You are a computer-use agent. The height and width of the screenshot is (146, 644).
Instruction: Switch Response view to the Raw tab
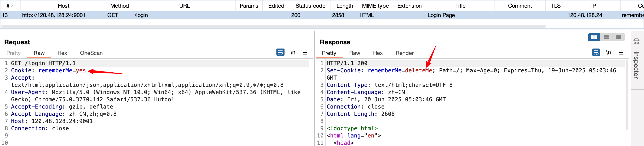coord(355,53)
